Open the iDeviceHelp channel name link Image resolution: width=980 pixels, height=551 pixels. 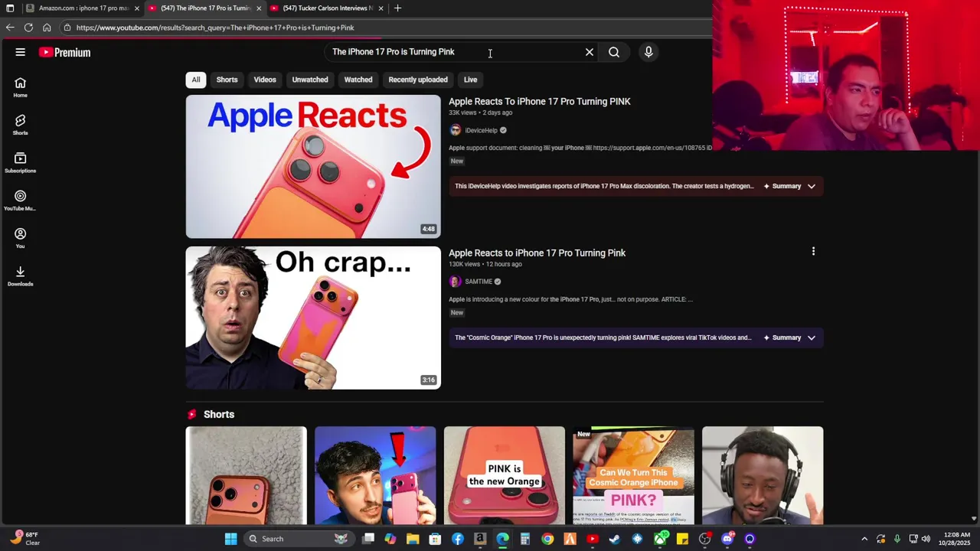click(482, 130)
